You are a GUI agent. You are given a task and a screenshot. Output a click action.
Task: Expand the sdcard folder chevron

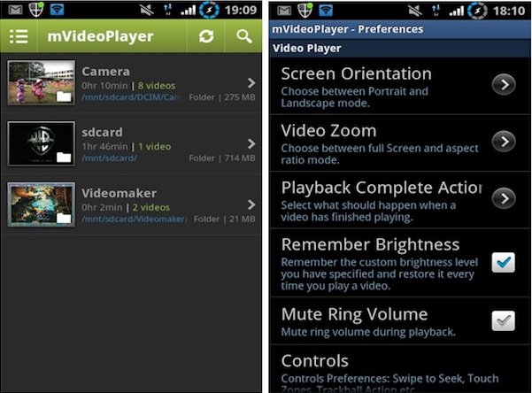pos(251,144)
